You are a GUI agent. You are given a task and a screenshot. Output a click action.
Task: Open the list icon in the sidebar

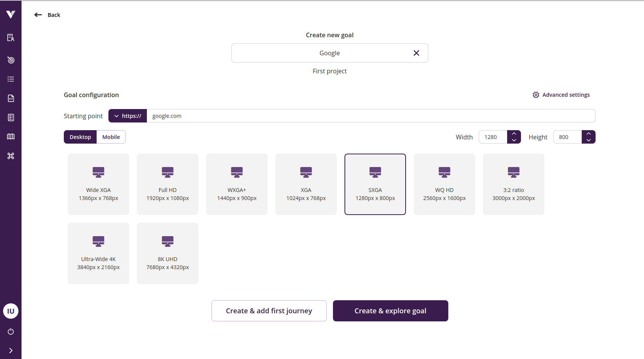[x=11, y=79]
